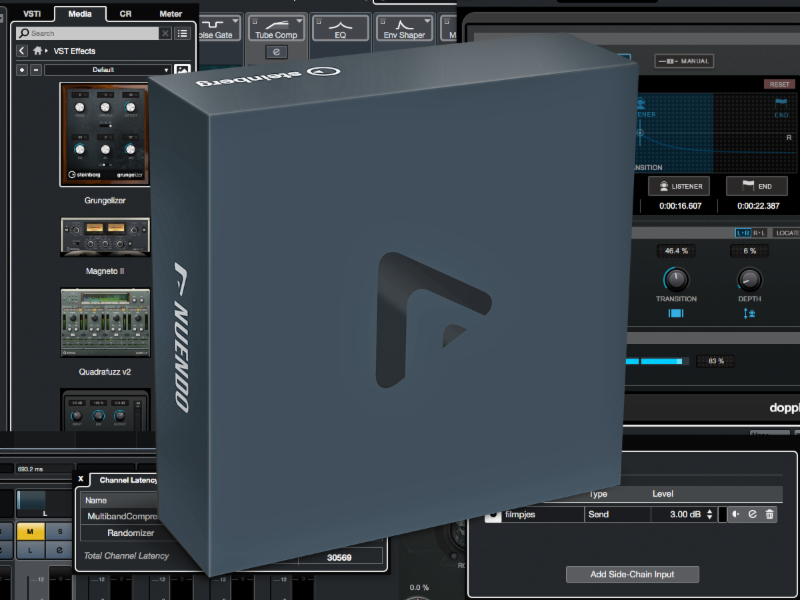
Task: Close the Channel Latency panel with x
Action: click(x=81, y=479)
